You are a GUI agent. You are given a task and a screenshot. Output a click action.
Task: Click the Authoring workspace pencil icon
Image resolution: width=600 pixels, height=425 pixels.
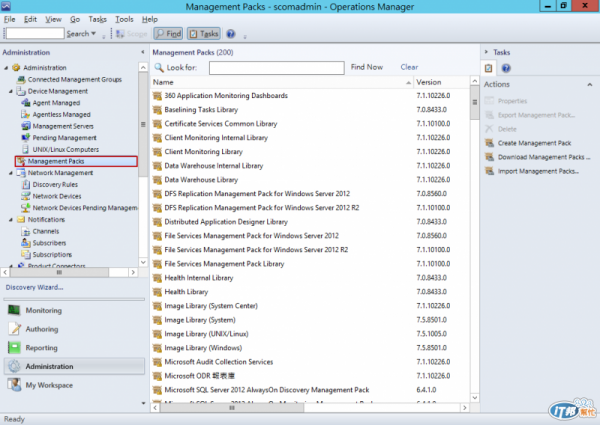[14, 329]
